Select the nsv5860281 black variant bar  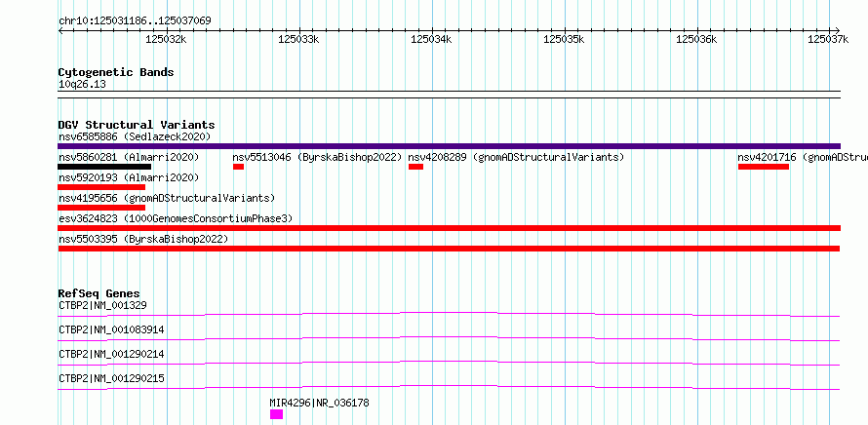pyautogui.click(x=104, y=167)
